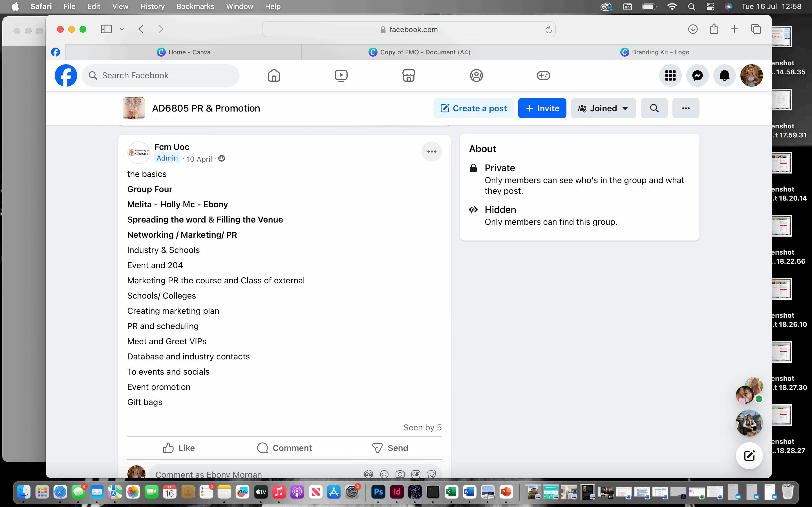Open Facebook Home feed icon

click(274, 75)
